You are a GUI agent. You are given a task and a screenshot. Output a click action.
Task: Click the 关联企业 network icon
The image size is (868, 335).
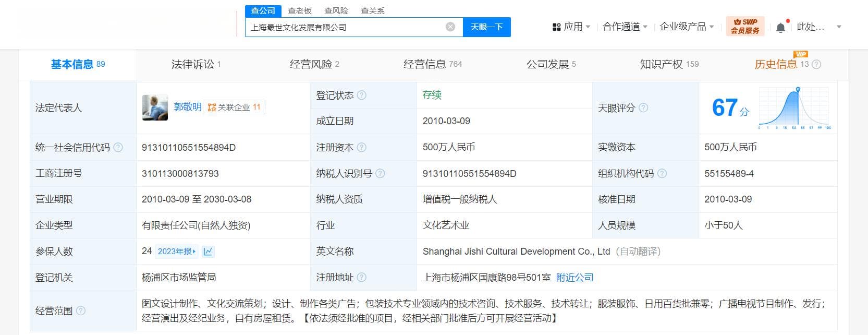point(212,107)
